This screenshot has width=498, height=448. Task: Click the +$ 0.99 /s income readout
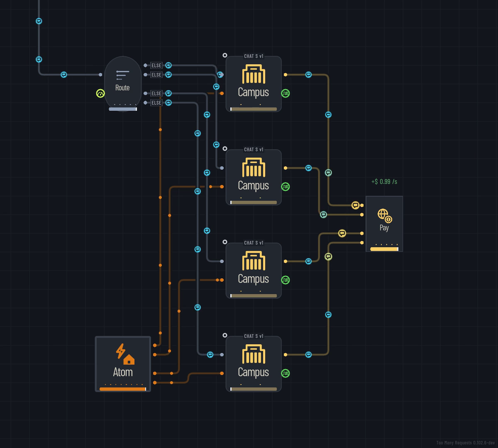(x=384, y=182)
